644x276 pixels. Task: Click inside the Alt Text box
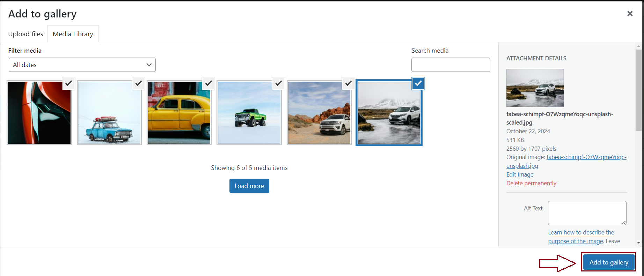587,212
